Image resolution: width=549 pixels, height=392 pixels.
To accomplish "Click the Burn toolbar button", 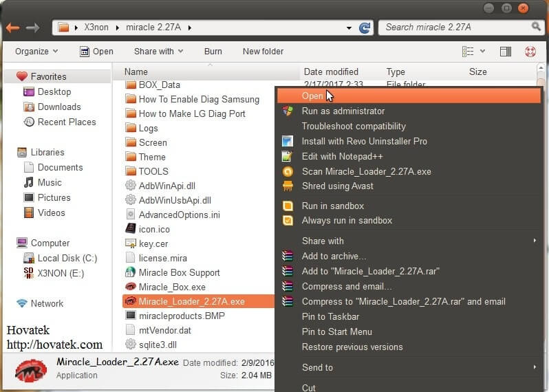I will [x=213, y=52].
